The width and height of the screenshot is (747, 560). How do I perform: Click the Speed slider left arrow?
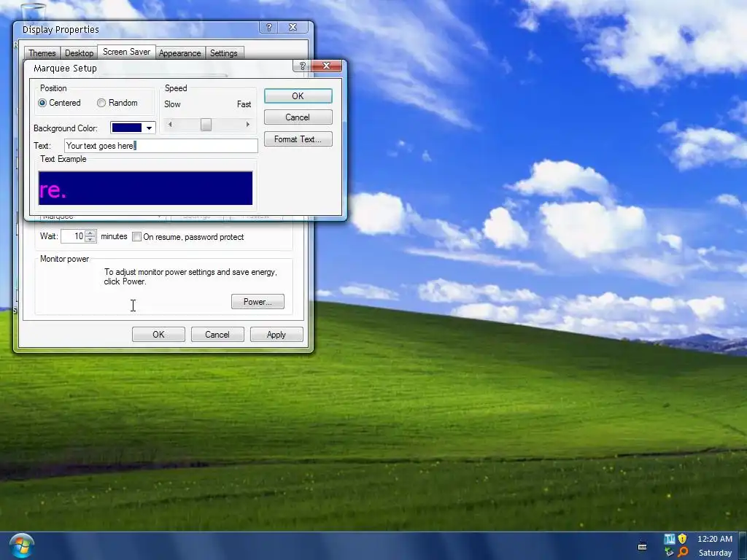point(170,124)
